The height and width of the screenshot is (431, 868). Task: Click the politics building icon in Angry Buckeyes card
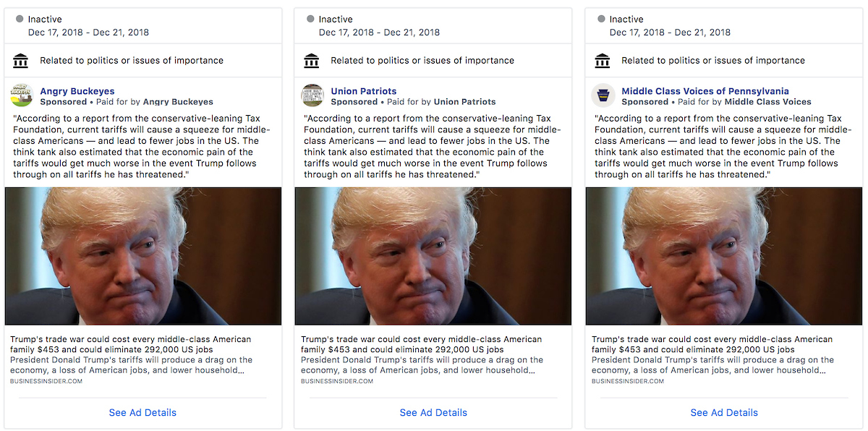[x=21, y=61]
